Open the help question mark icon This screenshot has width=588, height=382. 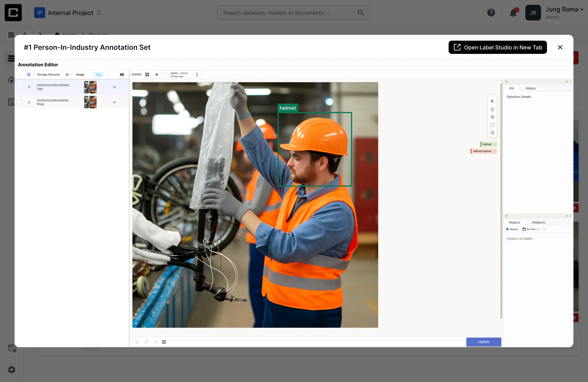491,12
